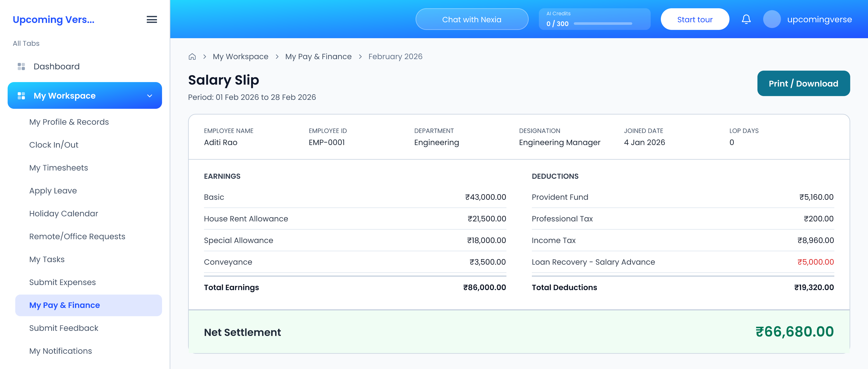
Task: Click employee ID EMP-0001
Action: point(327,142)
